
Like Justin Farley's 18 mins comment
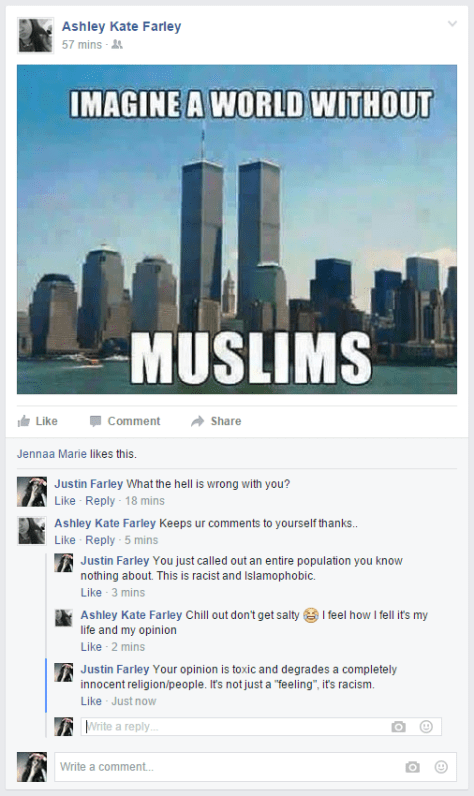tap(65, 501)
